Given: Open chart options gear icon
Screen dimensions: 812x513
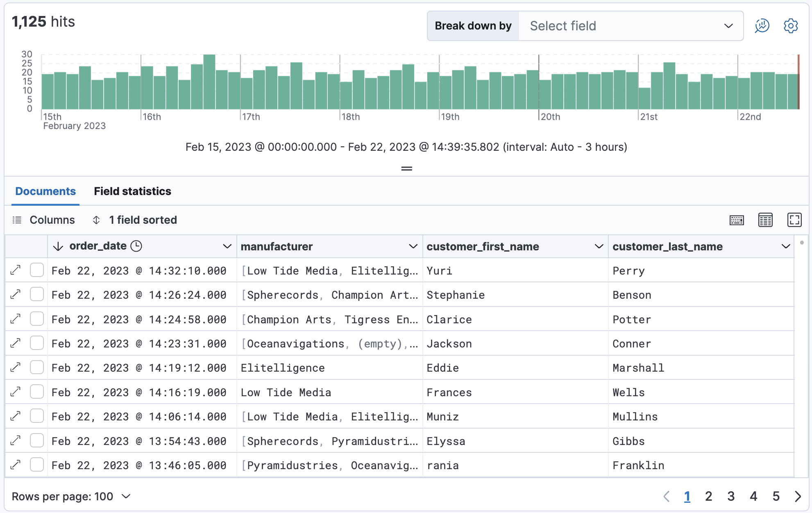Looking at the screenshot, I should [x=791, y=26].
